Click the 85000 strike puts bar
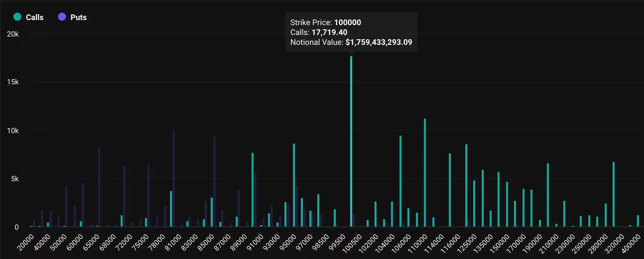 [214, 181]
